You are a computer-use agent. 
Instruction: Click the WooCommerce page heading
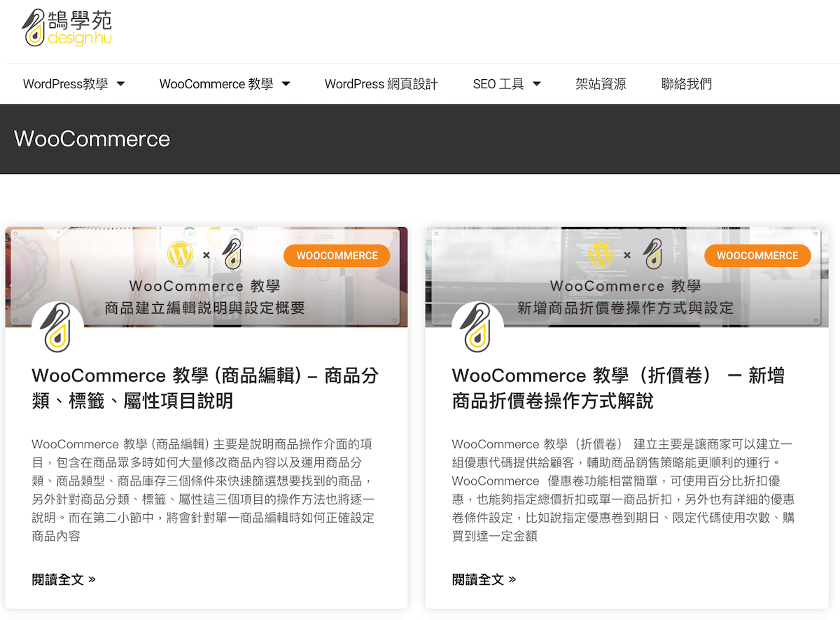tap(92, 139)
